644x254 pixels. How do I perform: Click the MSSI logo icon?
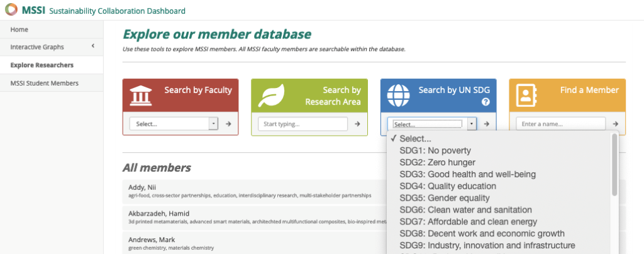[x=11, y=11]
